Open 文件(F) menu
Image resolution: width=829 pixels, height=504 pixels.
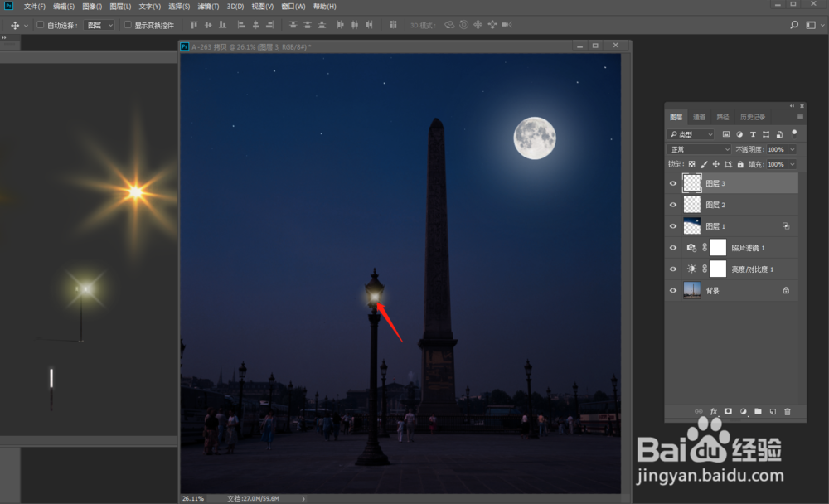(x=34, y=7)
